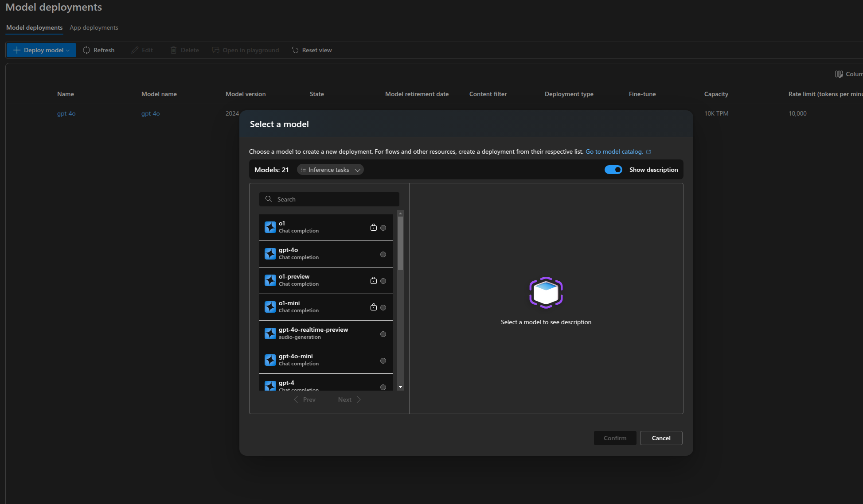
Task: Click the lock icon on o1 row
Action: pos(374,227)
